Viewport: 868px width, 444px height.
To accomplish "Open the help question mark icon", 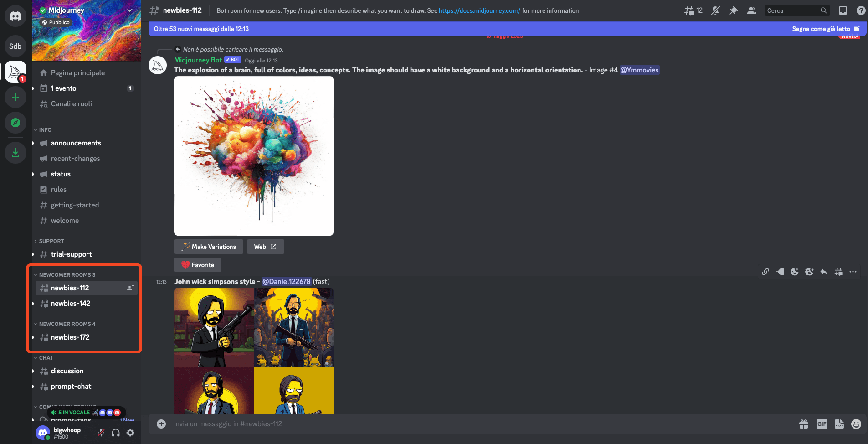I will (x=861, y=10).
